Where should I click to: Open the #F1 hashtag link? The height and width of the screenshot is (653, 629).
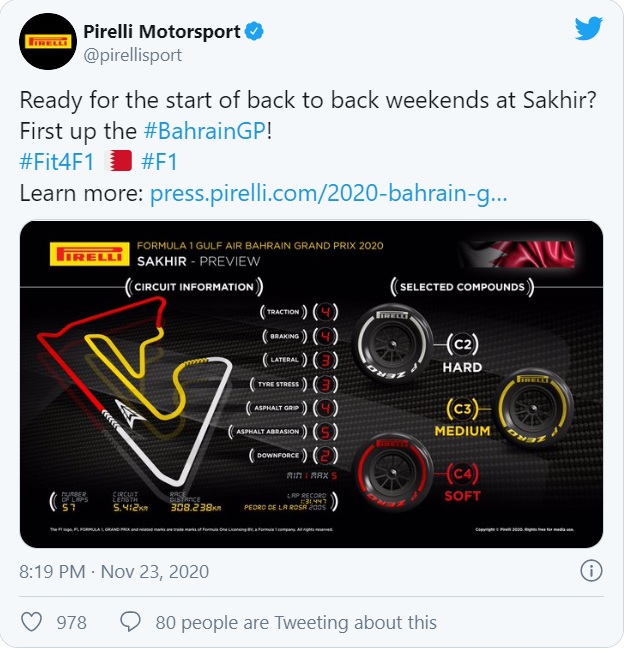[x=160, y=162]
